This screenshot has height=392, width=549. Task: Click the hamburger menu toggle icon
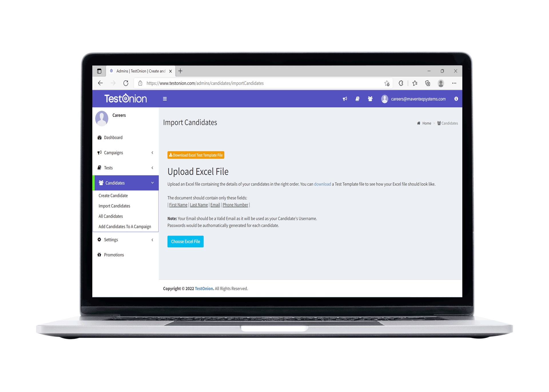[x=165, y=99]
